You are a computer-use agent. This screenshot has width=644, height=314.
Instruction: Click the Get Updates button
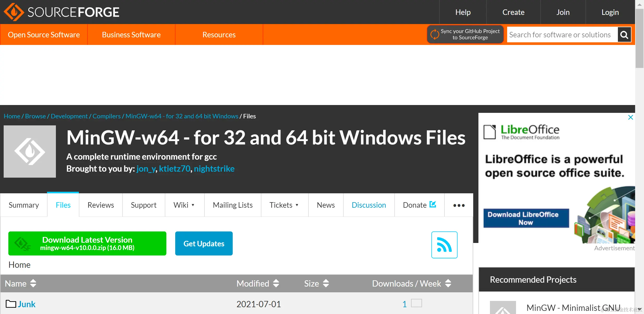pyautogui.click(x=204, y=243)
